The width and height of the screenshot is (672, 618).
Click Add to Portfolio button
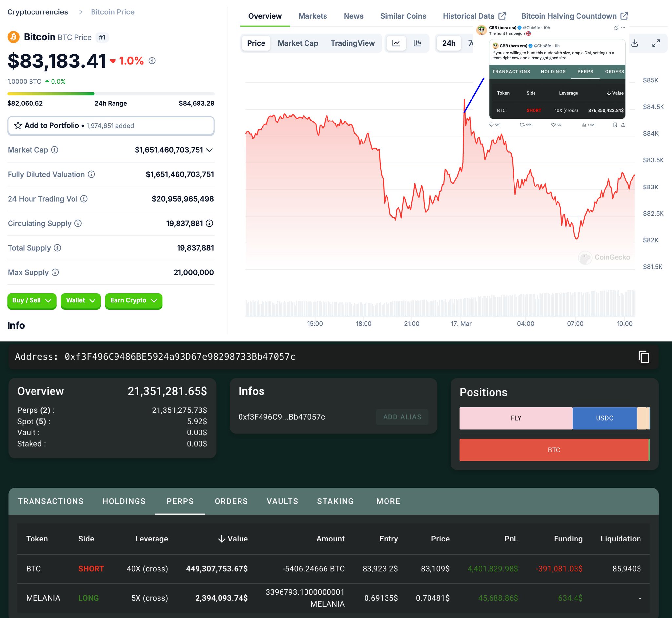111,126
